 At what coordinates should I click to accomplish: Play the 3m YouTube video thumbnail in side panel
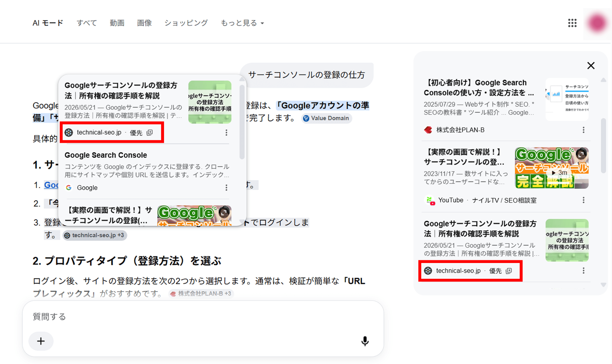(x=552, y=168)
